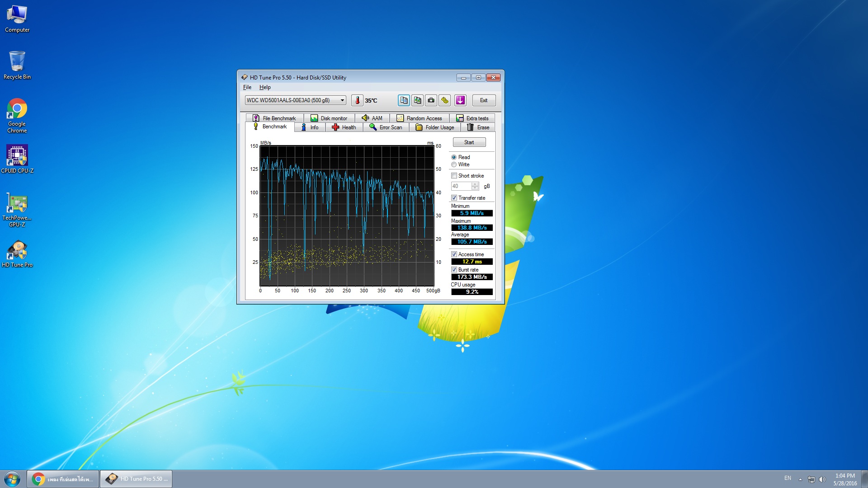Open the File menu
The width and height of the screenshot is (868, 488).
pos(247,87)
